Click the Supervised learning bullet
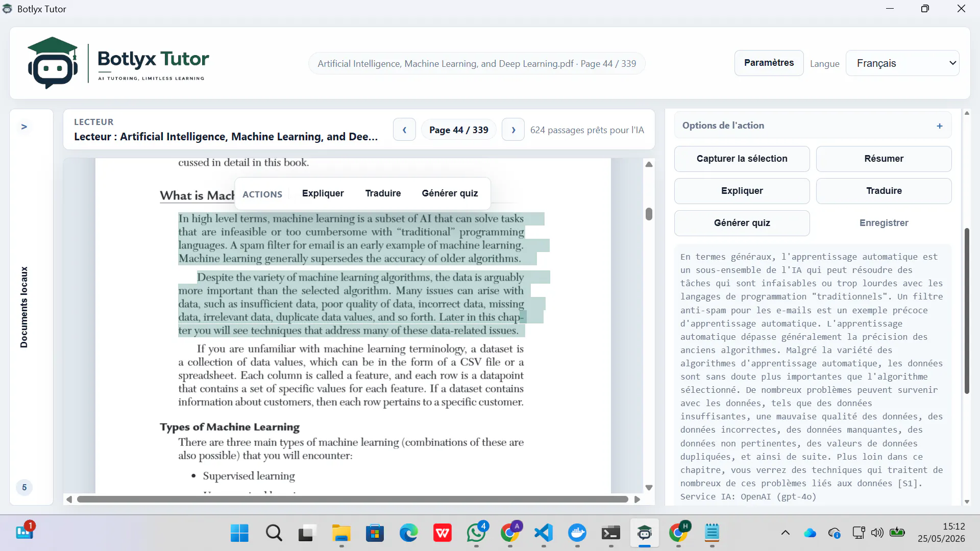The height and width of the screenshot is (551, 980). (249, 476)
